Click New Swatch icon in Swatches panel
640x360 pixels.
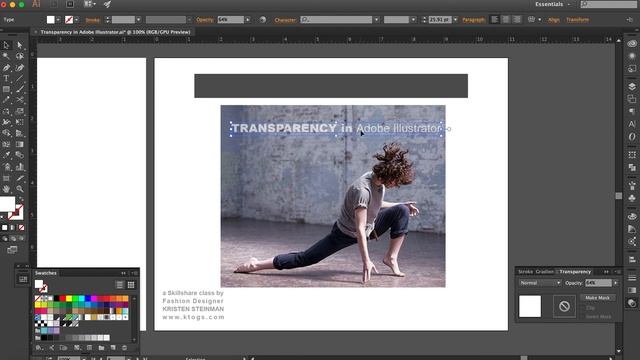click(x=113, y=348)
